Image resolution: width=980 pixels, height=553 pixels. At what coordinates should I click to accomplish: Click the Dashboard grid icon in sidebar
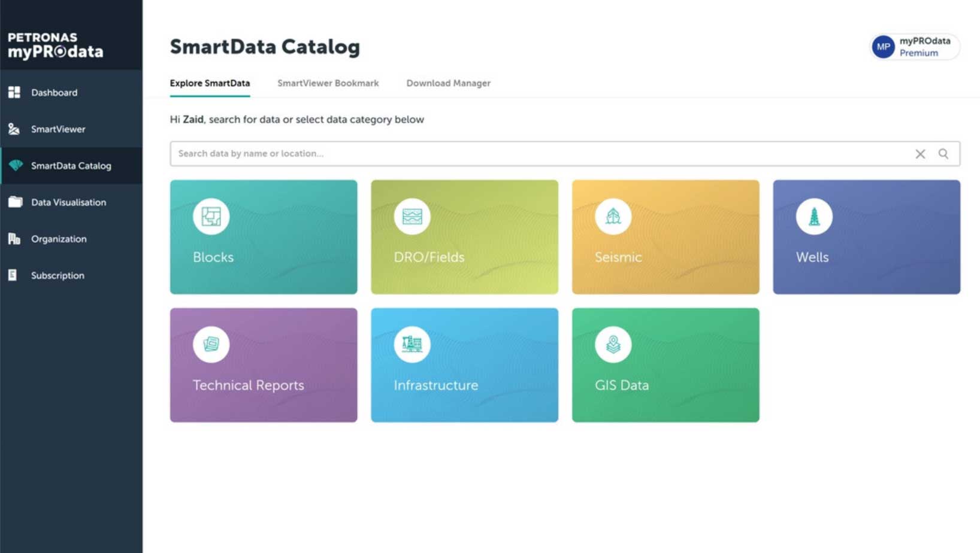[14, 92]
